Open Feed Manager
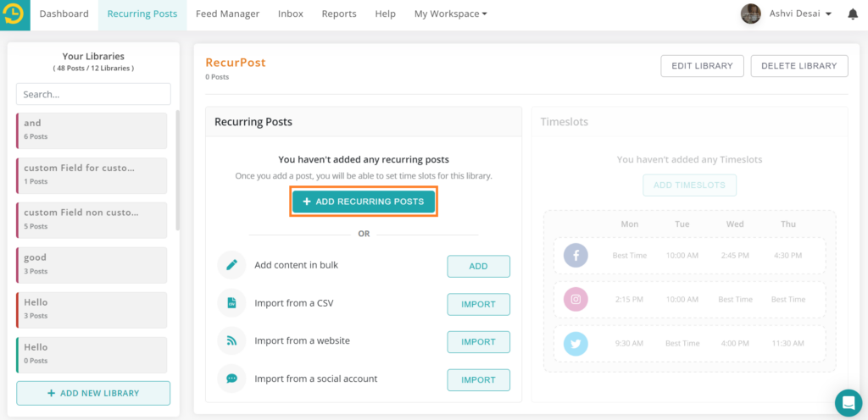868x420 pixels. click(x=227, y=14)
